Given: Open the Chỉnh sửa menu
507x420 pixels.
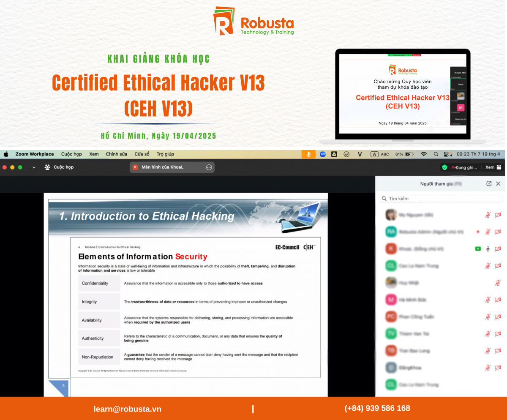Looking at the screenshot, I should click(116, 154).
